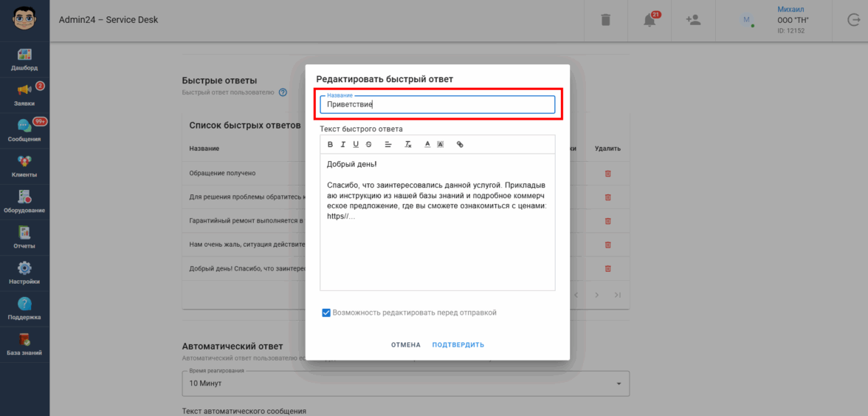The height and width of the screenshot is (416, 868).
Task: Click the user avatar with letter M
Action: [x=747, y=20]
